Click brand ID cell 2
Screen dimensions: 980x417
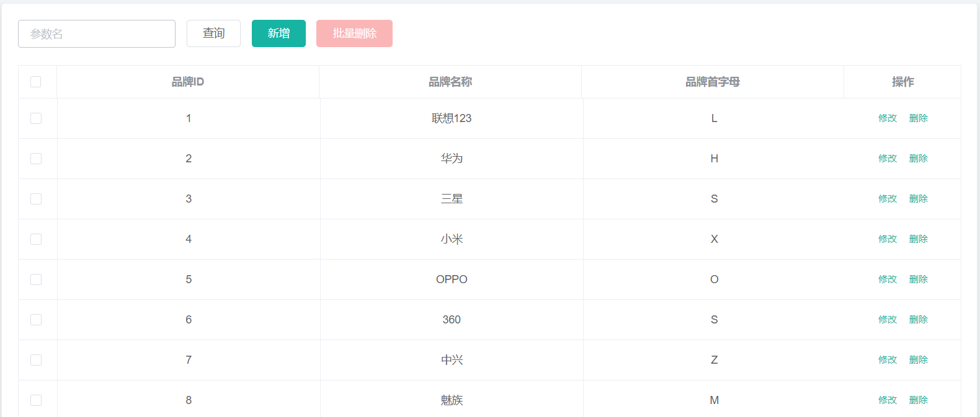click(x=189, y=159)
